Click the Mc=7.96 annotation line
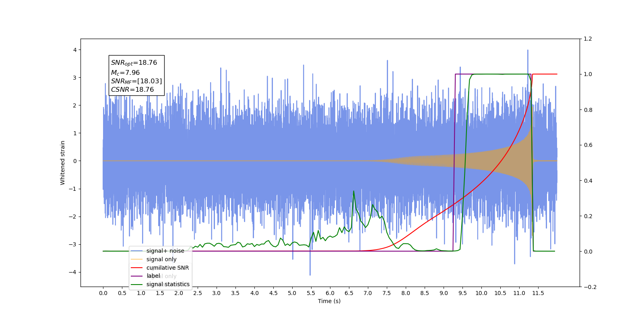This screenshot has height=322, width=644. pos(126,72)
